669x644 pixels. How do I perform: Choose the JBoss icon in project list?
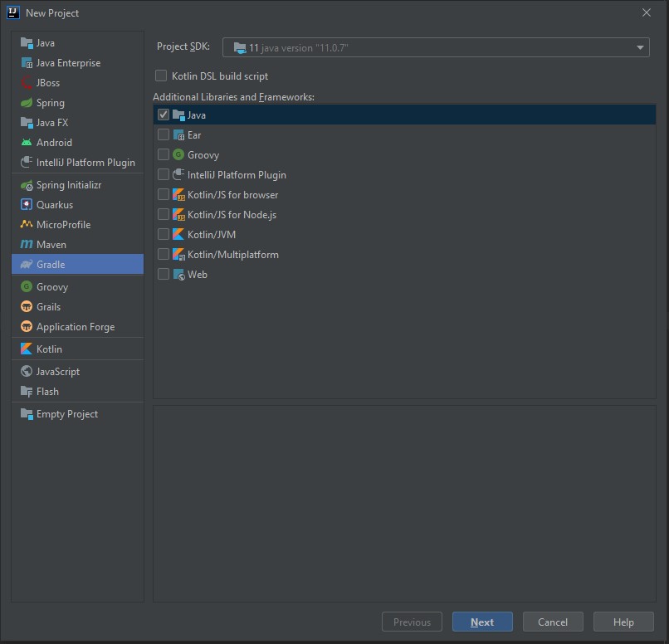pos(27,83)
